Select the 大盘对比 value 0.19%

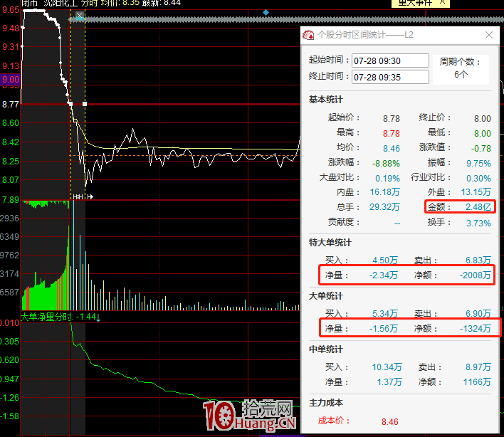coord(387,179)
